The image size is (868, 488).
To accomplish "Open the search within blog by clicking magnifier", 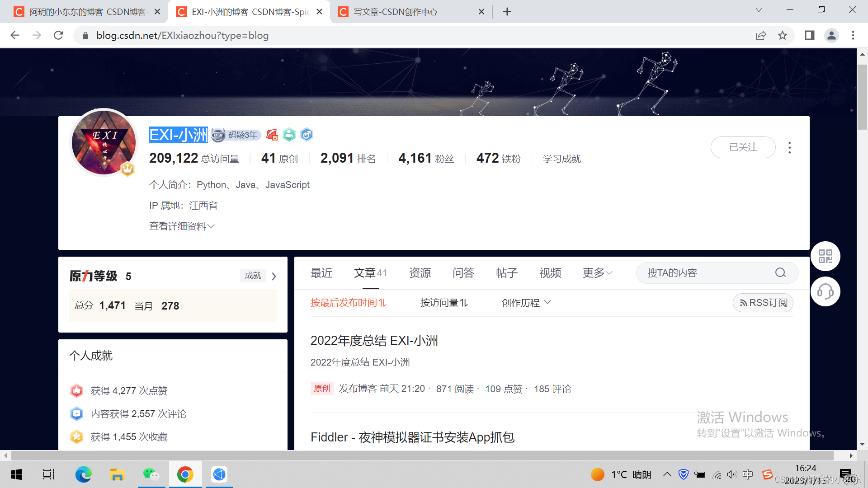I will pos(780,272).
